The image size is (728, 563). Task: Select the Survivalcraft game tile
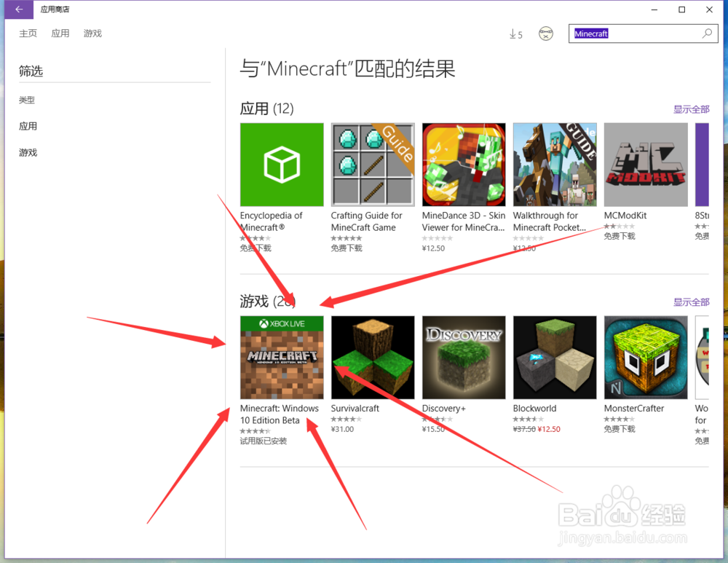373,357
